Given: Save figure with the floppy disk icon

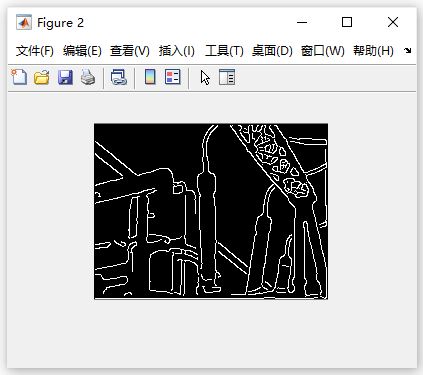Looking at the screenshot, I should point(65,77).
